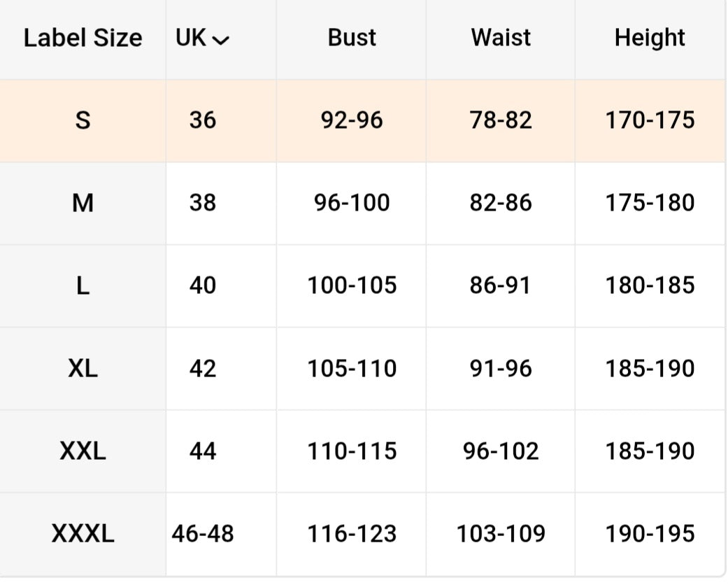Click height 190-195 cell

(650, 535)
